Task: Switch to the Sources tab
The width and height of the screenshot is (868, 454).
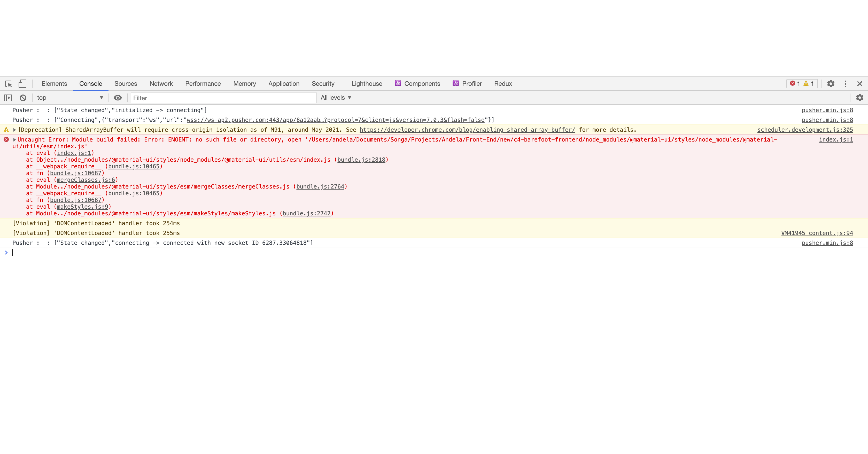Action: (126, 83)
